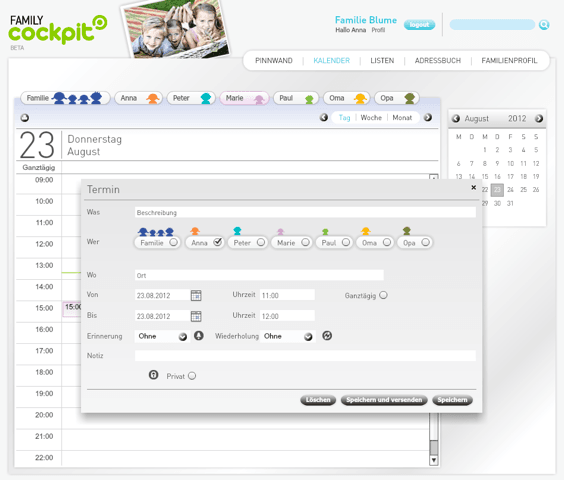The image size is (564, 480).
Task: Click the next day arrow beside Monat
Action: point(428,117)
